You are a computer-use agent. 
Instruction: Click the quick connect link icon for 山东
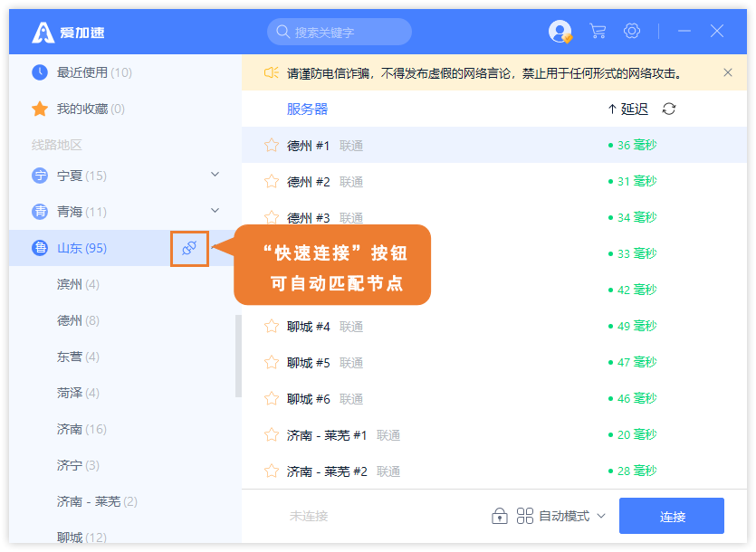(x=189, y=248)
